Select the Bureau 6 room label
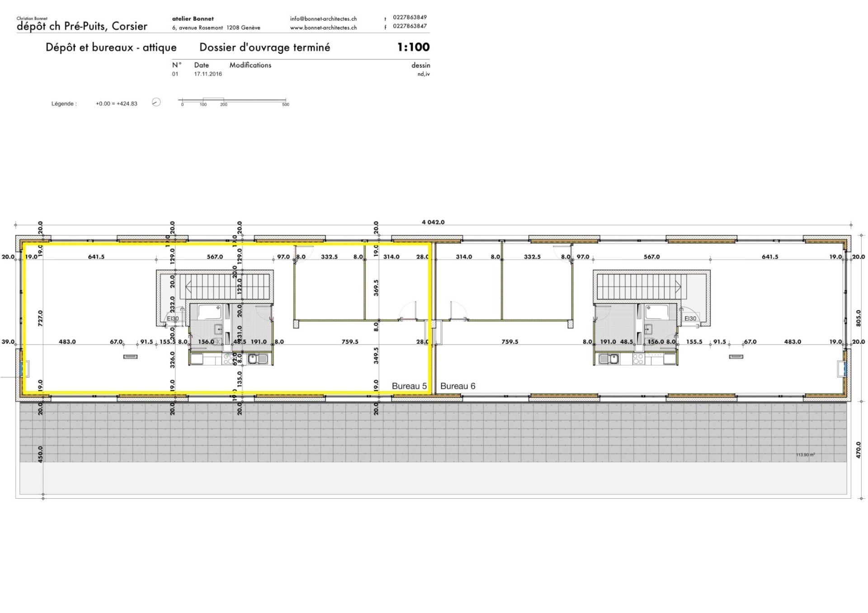868x613 pixels. [x=458, y=386]
